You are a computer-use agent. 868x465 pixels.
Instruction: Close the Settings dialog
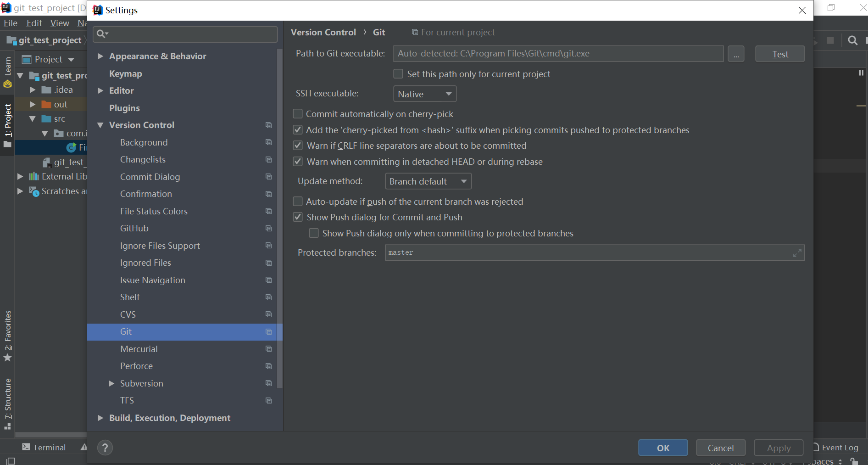pyautogui.click(x=802, y=10)
